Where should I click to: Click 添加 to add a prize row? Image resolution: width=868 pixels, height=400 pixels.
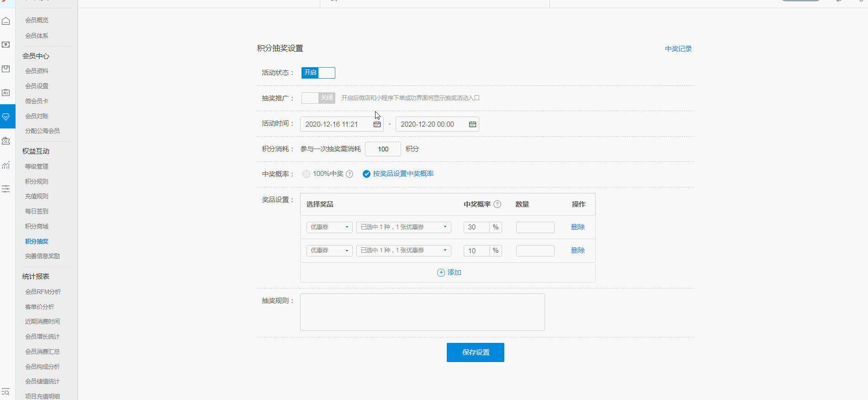449,272
